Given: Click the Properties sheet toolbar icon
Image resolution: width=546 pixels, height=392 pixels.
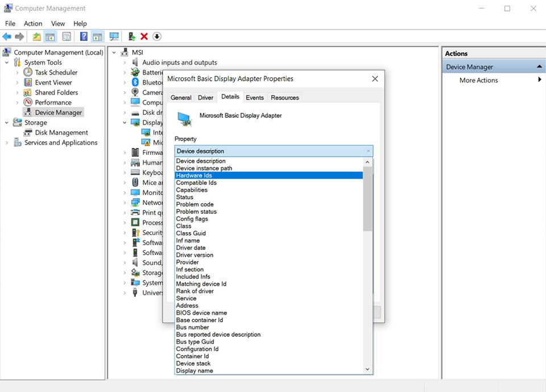Looking at the screenshot, I should [x=67, y=36].
